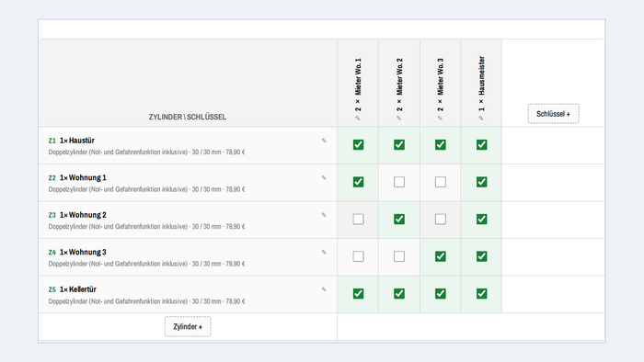Edit the Z1 Haustür cylinder pencil icon
This screenshot has height=362, width=644.
[x=324, y=141]
